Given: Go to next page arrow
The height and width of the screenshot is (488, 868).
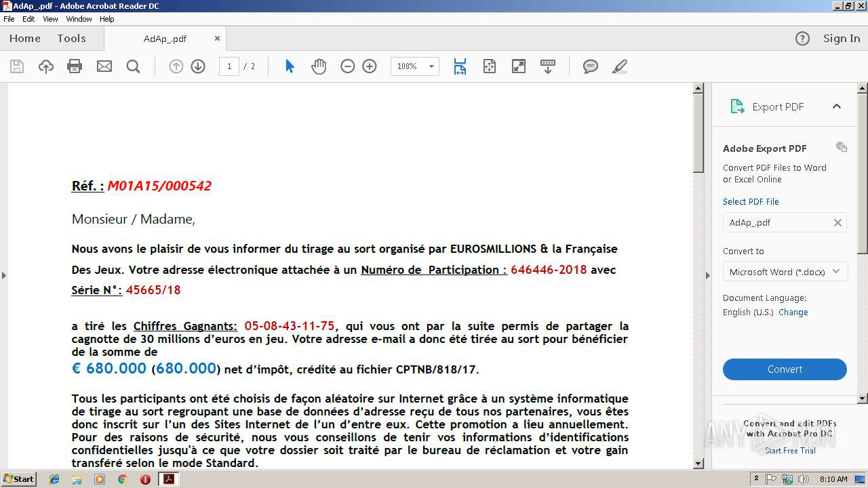Looking at the screenshot, I should (198, 66).
